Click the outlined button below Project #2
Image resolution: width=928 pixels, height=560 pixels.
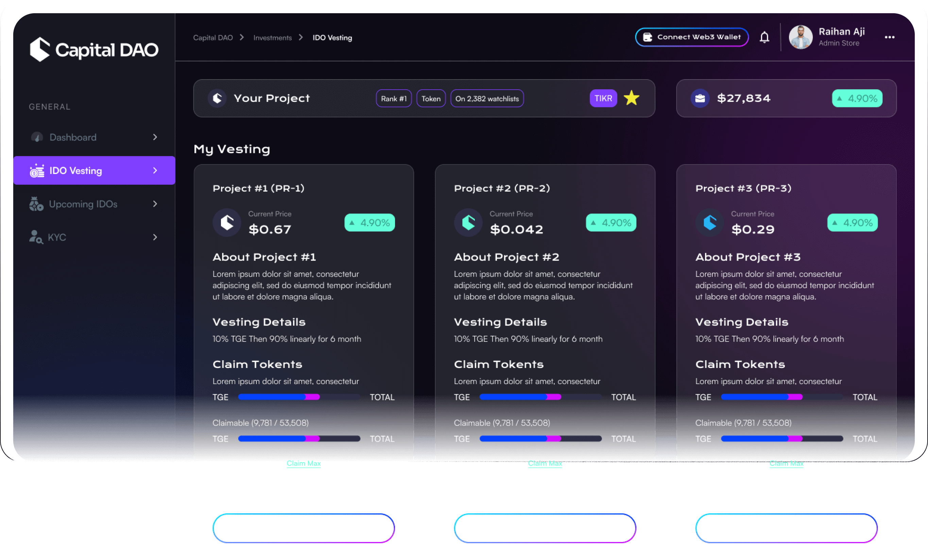tap(545, 528)
